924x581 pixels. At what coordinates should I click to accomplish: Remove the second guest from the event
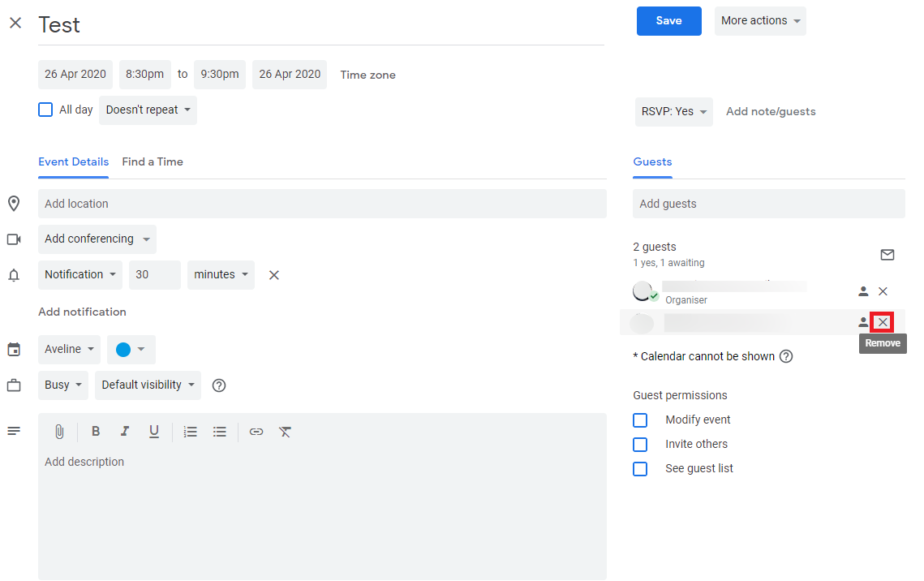tap(882, 321)
